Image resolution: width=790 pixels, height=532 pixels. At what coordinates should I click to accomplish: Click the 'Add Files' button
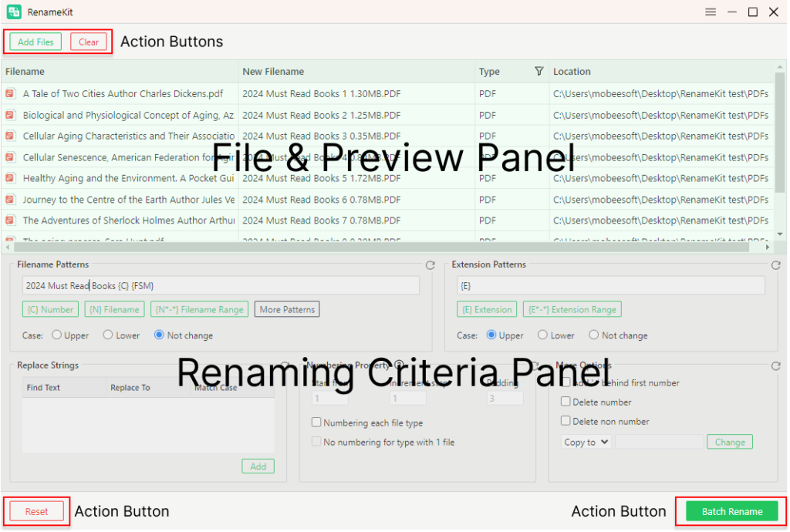(x=34, y=42)
